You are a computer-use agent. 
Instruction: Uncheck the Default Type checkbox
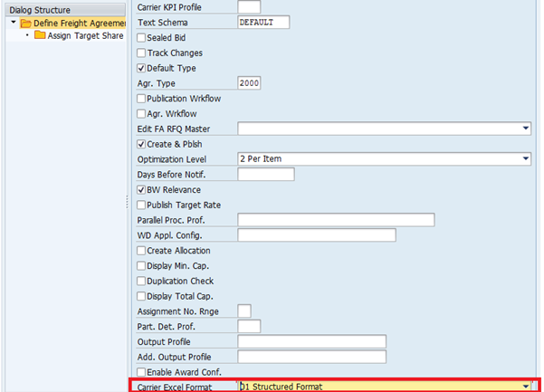(141, 68)
